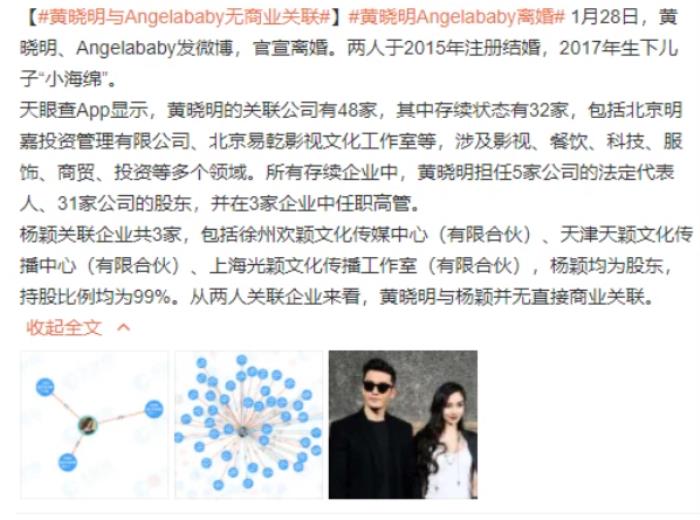The image size is (700, 520).
Task: Click the topmost blue node in dense network graph
Action: pos(242,360)
